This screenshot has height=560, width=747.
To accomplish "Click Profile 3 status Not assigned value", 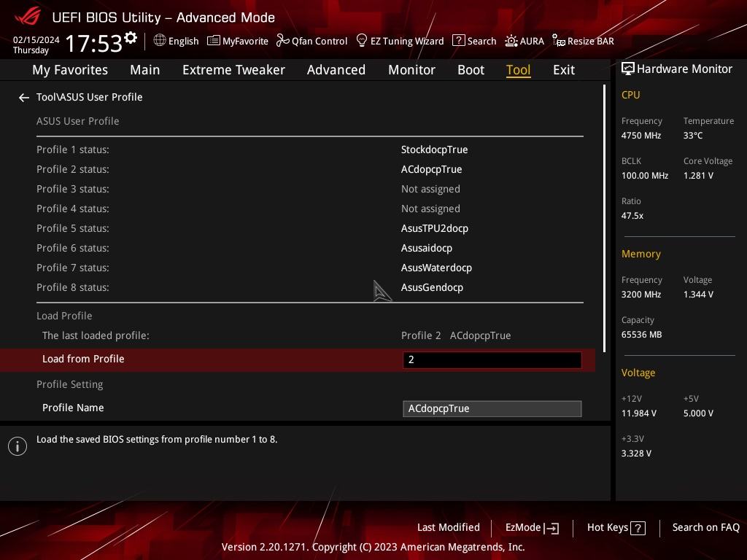I will pyautogui.click(x=430, y=189).
